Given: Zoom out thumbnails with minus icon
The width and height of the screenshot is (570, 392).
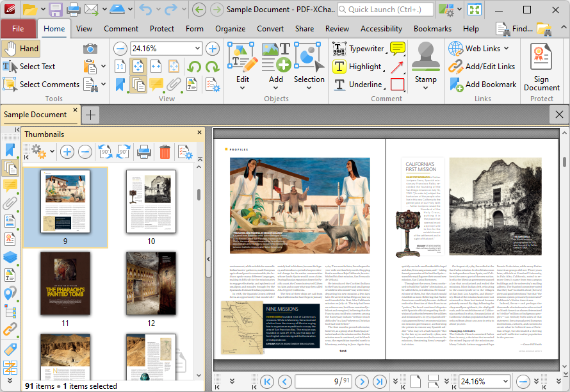Looking at the screenshot, I should point(85,151).
